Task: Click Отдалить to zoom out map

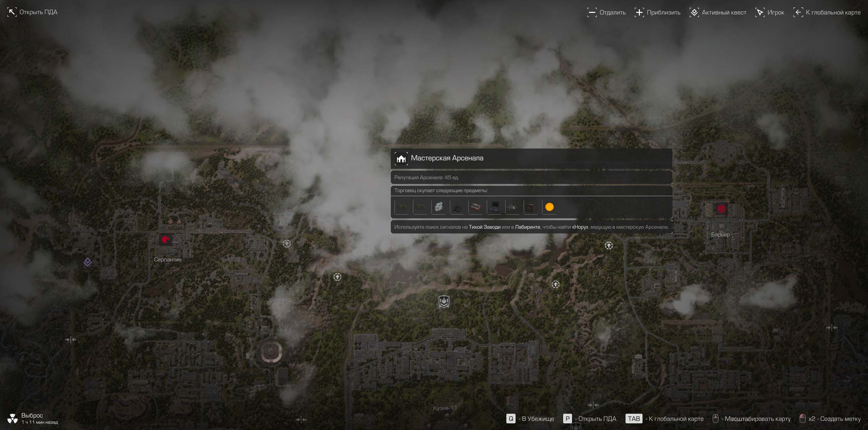Action: pyautogui.click(x=606, y=13)
